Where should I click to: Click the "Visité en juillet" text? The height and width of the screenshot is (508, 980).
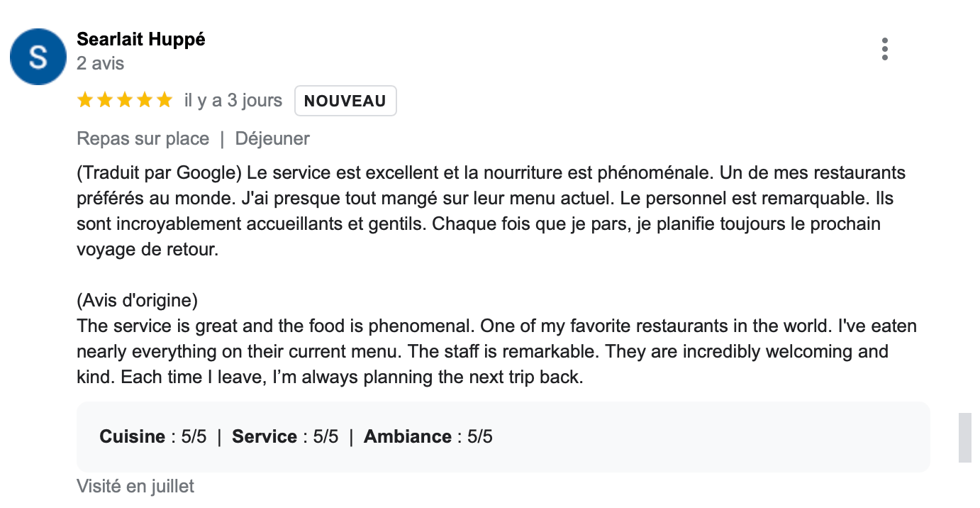pyautogui.click(x=135, y=486)
